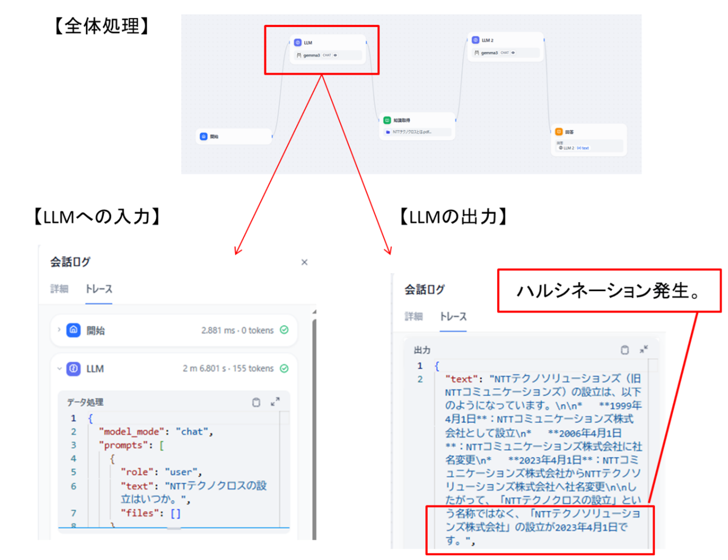Click the blue 開始 node icon on the canvas

pos(204,136)
